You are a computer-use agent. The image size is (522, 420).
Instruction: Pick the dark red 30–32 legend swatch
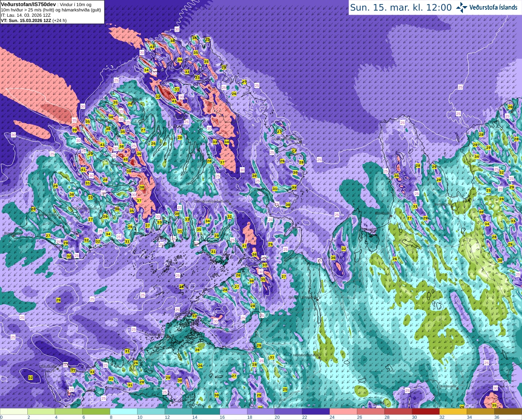(x=426, y=411)
